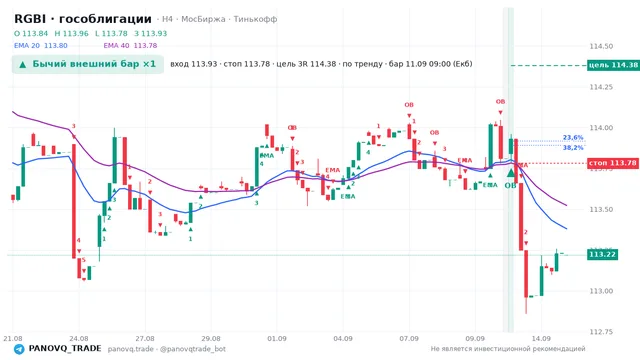Click the цель 114.38 target price tag

[613, 65]
